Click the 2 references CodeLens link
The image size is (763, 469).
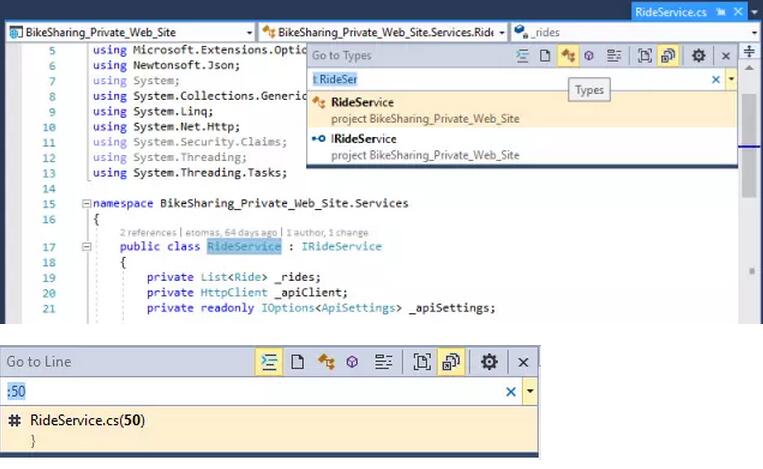point(148,233)
